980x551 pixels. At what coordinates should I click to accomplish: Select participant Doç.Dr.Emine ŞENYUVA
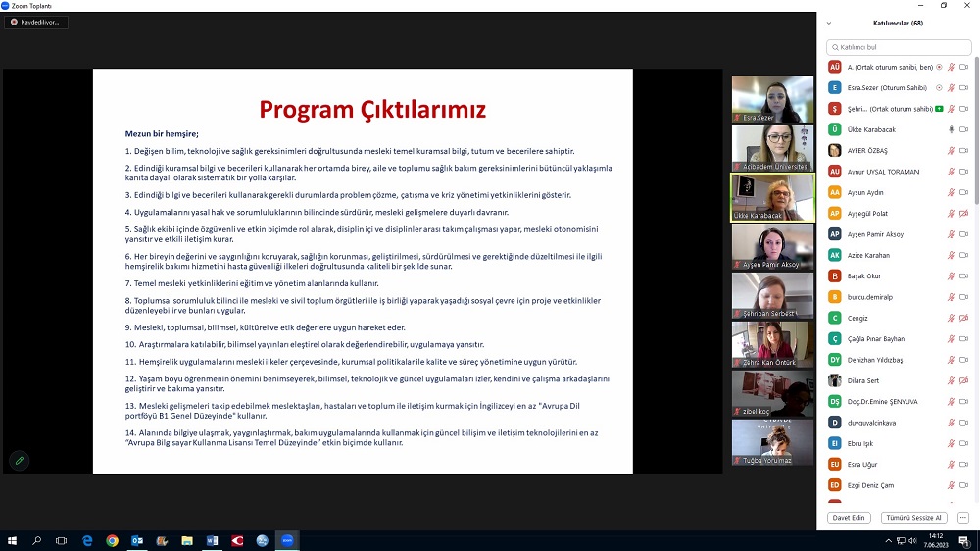coord(882,401)
